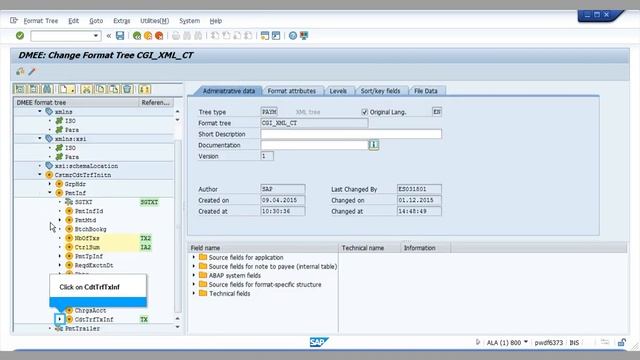Open the status bar system info dropdown
Viewport: 640px width, 360px height.
tap(526, 342)
